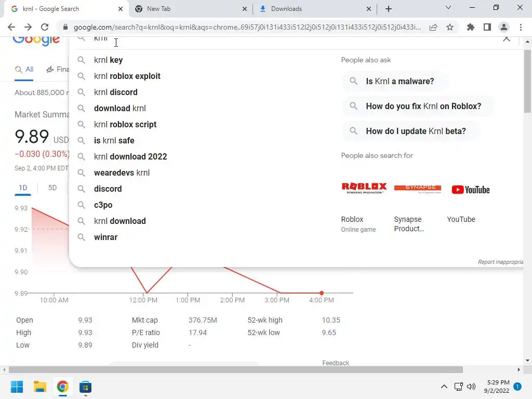Screen dimensions: 532x399
Task: Share this page icon in address bar
Action: click(x=433, y=27)
